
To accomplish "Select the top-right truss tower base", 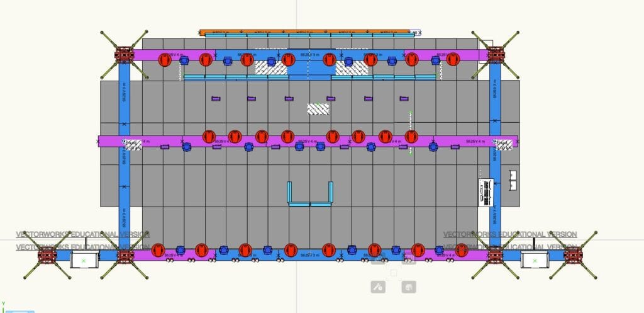I will pos(495,54).
